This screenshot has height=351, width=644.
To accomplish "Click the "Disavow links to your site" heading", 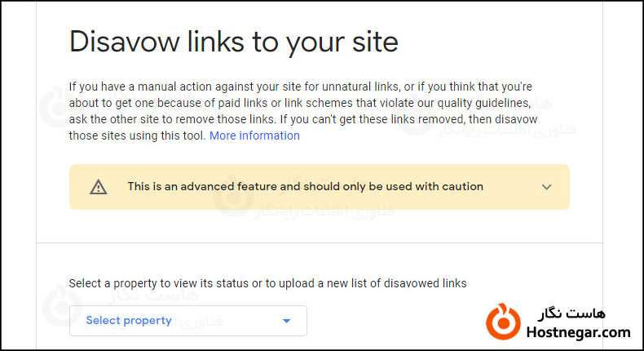I will [x=233, y=41].
